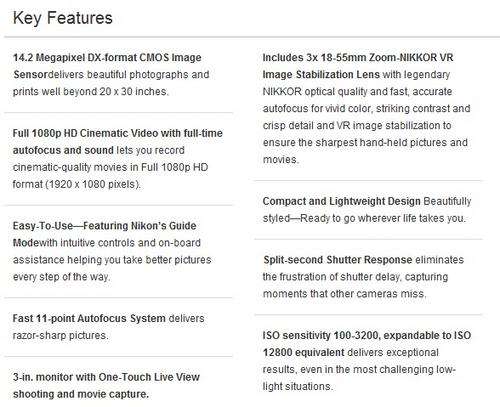Screen dimensions: 500x407
Task: Click the 'shooting and movie capture' bold text
Action: (81, 394)
